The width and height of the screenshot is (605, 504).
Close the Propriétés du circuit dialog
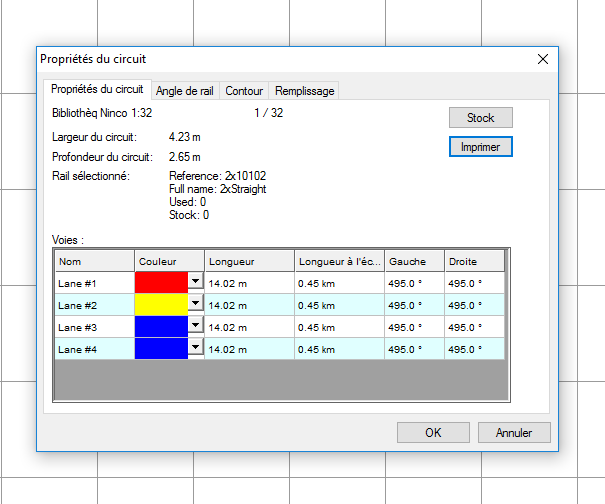(543, 59)
